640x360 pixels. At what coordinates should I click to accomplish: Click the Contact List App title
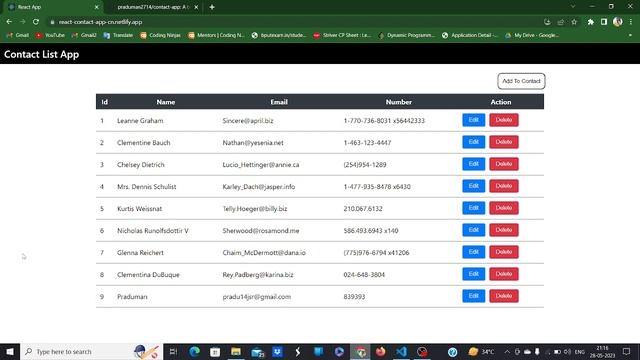click(x=42, y=54)
